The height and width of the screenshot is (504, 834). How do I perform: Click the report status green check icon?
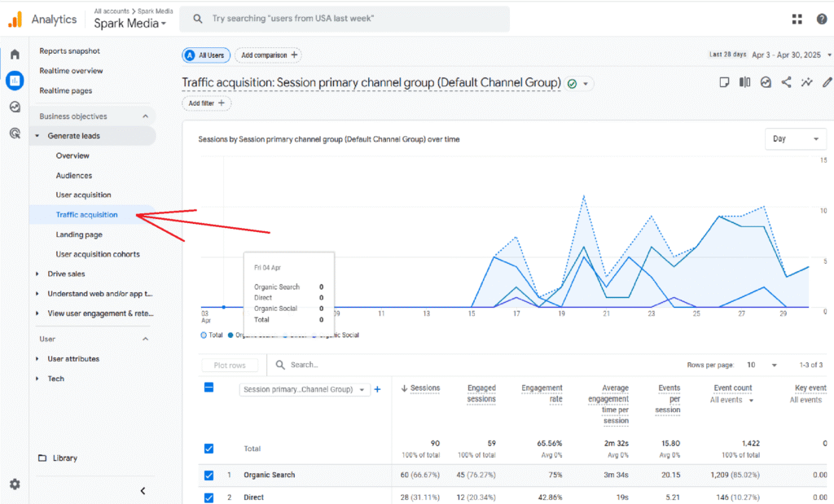click(x=573, y=84)
